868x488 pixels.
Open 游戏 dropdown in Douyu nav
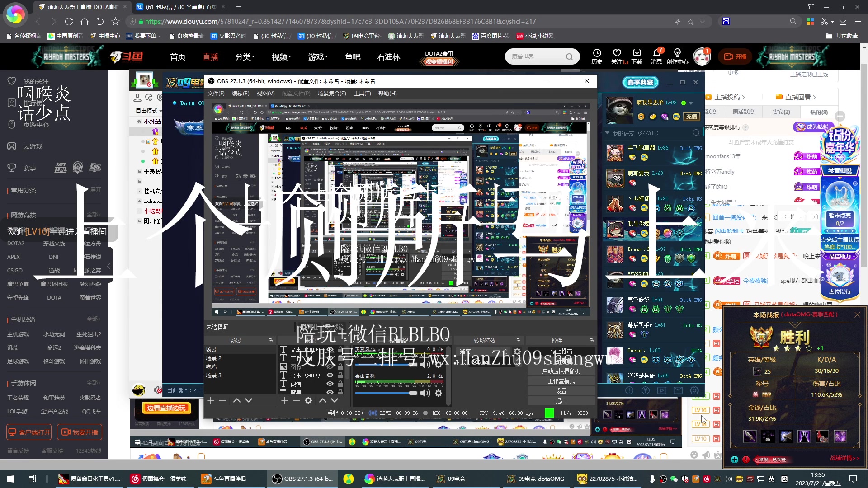(318, 57)
